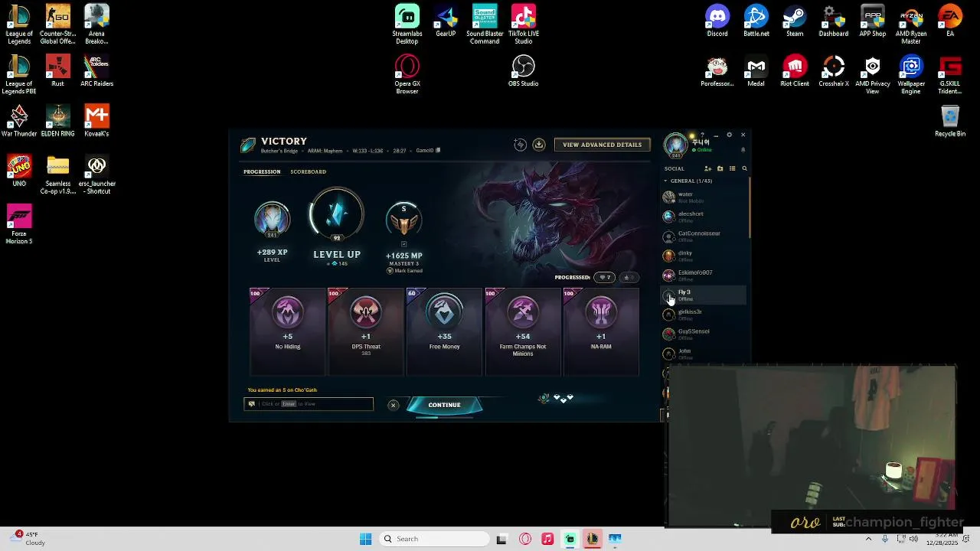Click the chat input field
Screen dimensions: 980x551
coord(309,404)
